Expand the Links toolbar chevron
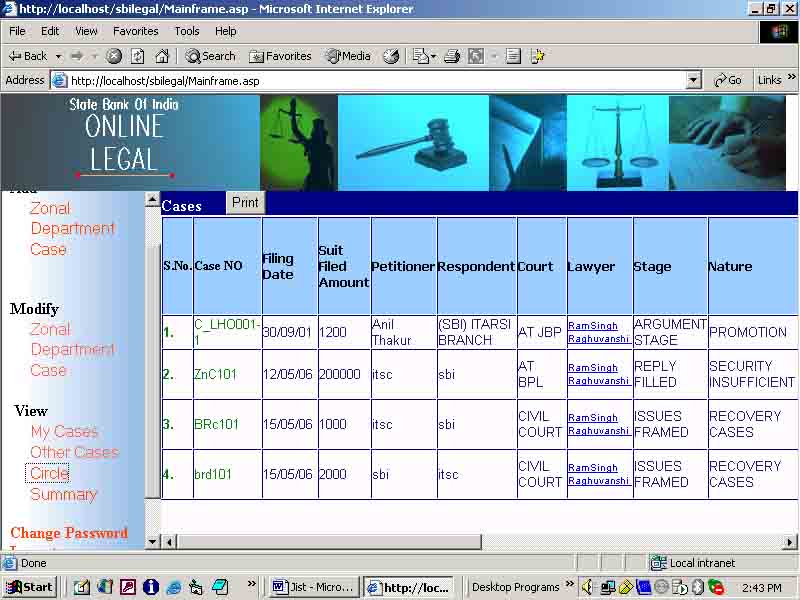 click(792, 78)
